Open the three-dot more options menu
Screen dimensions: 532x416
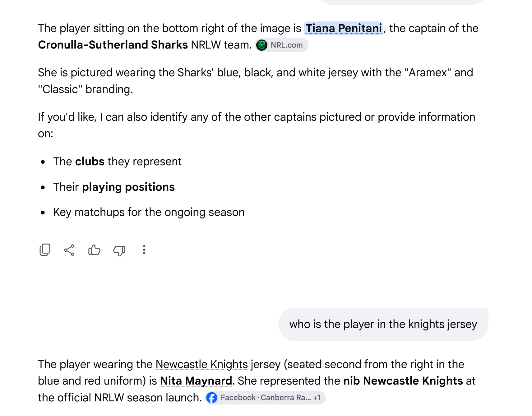[144, 250]
